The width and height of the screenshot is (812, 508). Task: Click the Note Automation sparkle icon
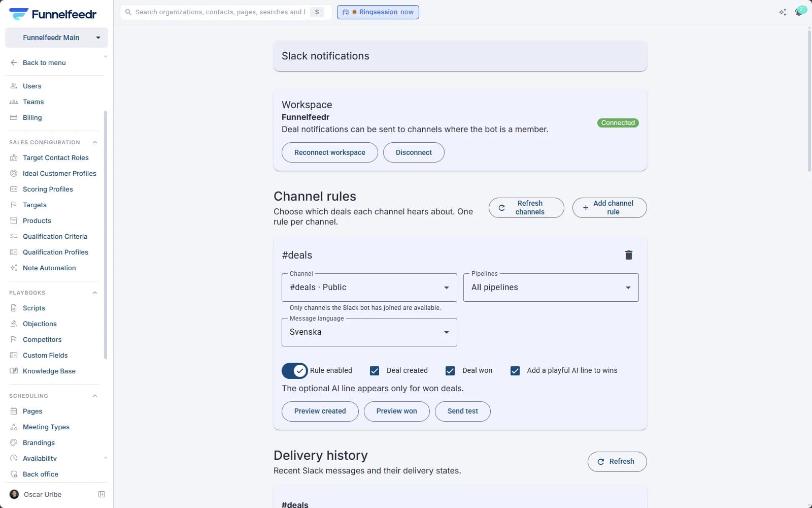coord(14,268)
